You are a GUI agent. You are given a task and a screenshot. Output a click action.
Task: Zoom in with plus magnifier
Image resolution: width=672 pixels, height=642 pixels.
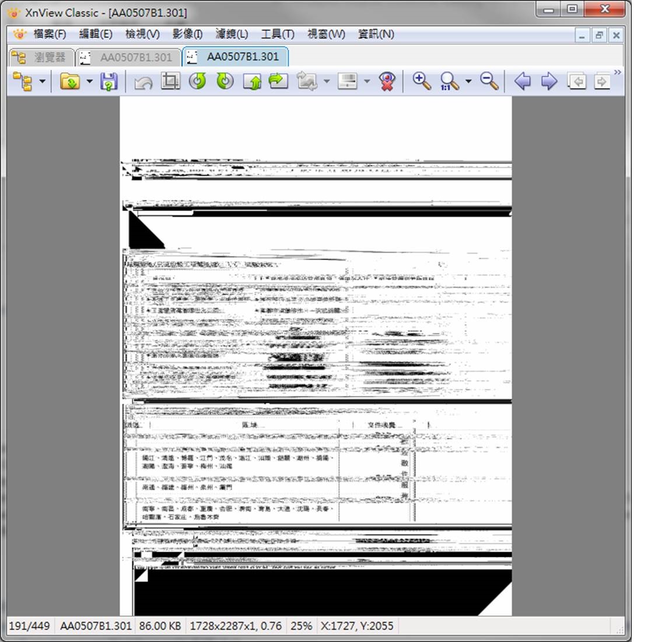pos(422,81)
